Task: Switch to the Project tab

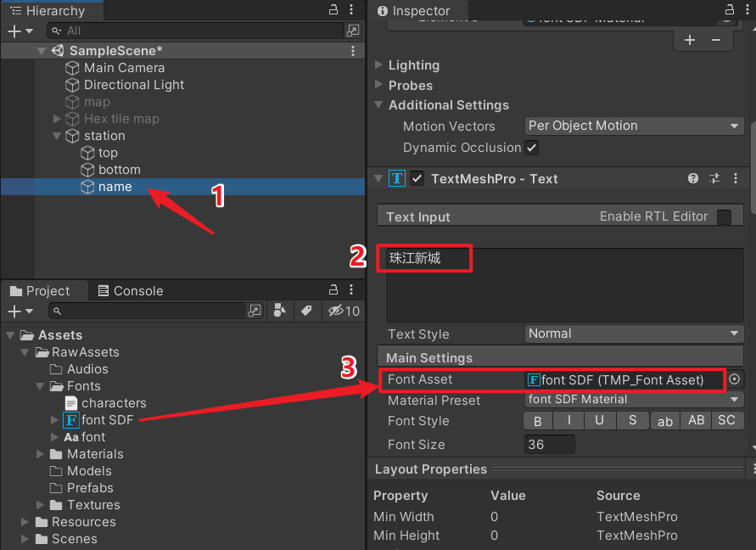Action: point(40,291)
